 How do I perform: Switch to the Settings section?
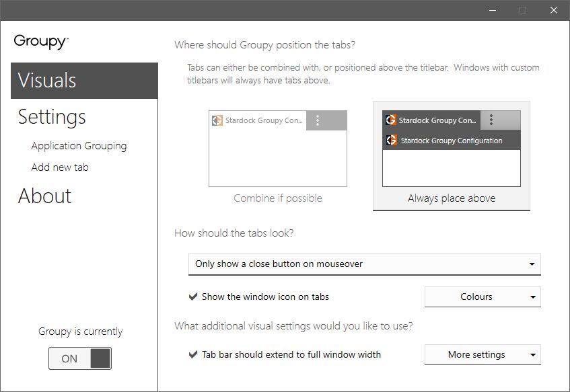click(x=52, y=116)
